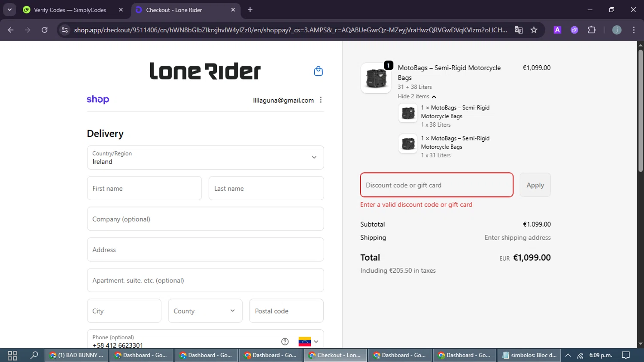The image size is (644, 362).
Task: Close the Checkout Lone Rider tab
Action: (x=233, y=10)
